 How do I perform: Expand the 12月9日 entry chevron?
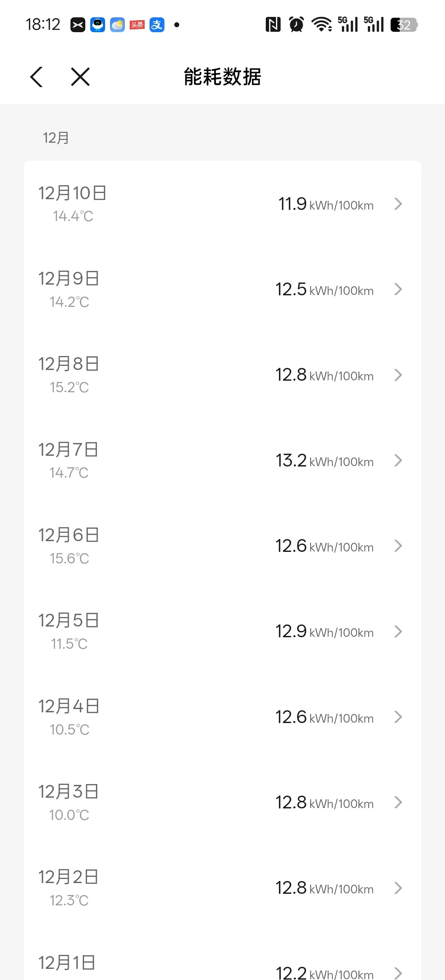pyautogui.click(x=398, y=290)
